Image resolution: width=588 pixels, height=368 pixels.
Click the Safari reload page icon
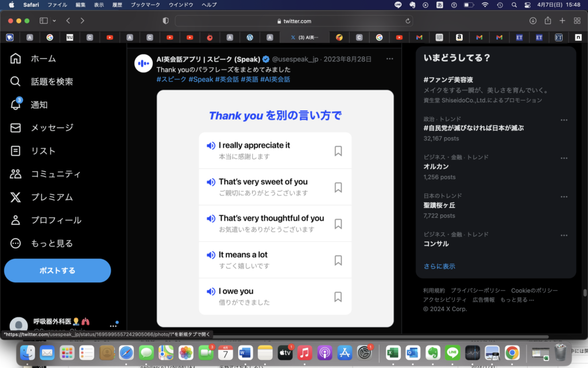tap(408, 21)
